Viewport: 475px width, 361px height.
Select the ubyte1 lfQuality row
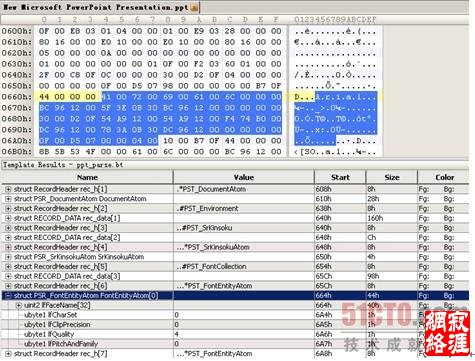pos(235,334)
